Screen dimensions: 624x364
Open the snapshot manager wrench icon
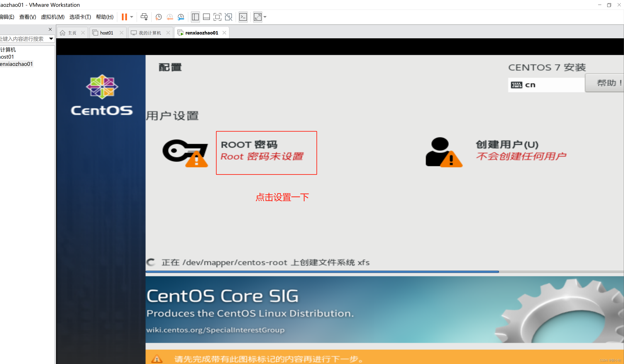click(181, 17)
